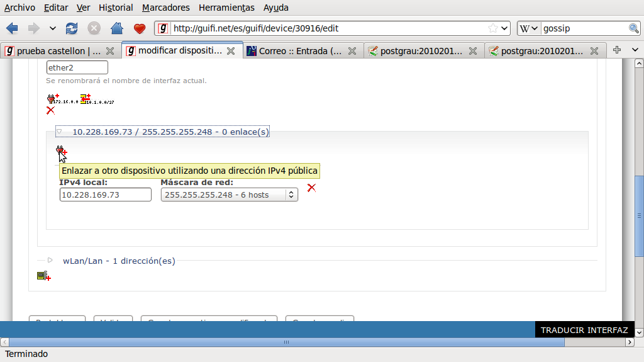Open the back/forward history dropdown arrow
This screenshot has width=644, height=362.
point(52,28)
